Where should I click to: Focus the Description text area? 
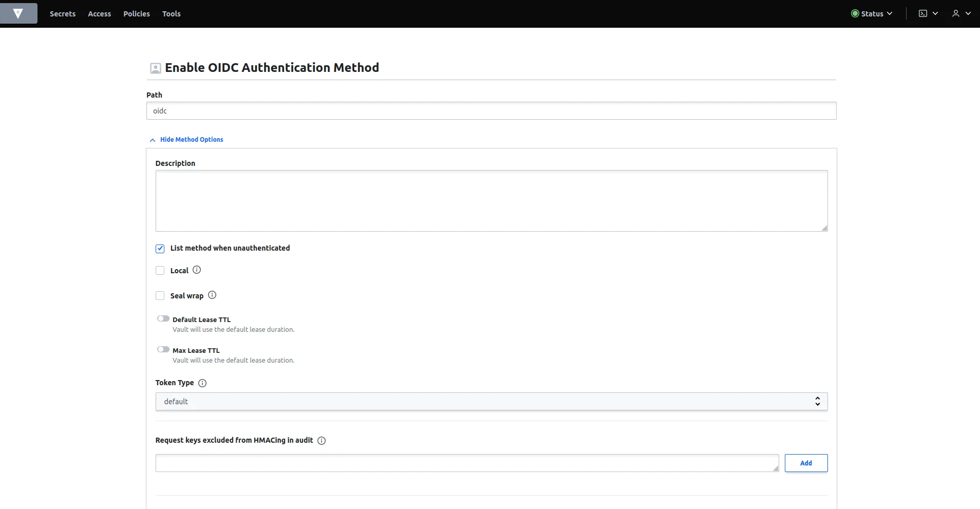click(x=492, y=201)
